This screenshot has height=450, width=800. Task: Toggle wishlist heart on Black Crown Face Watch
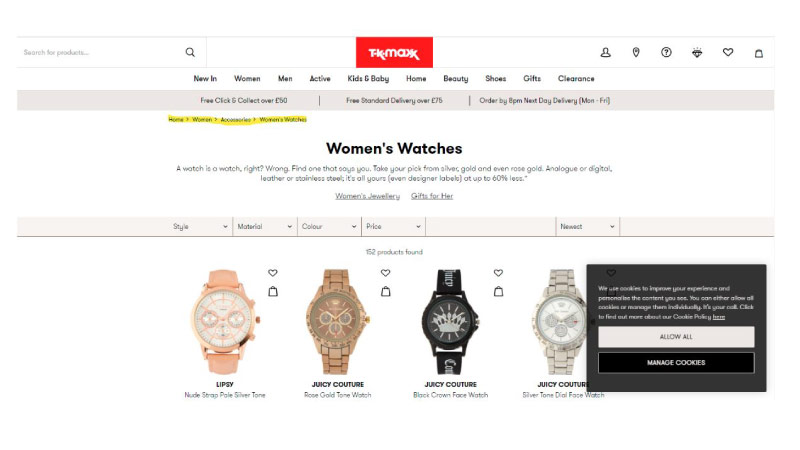point(498,273)
